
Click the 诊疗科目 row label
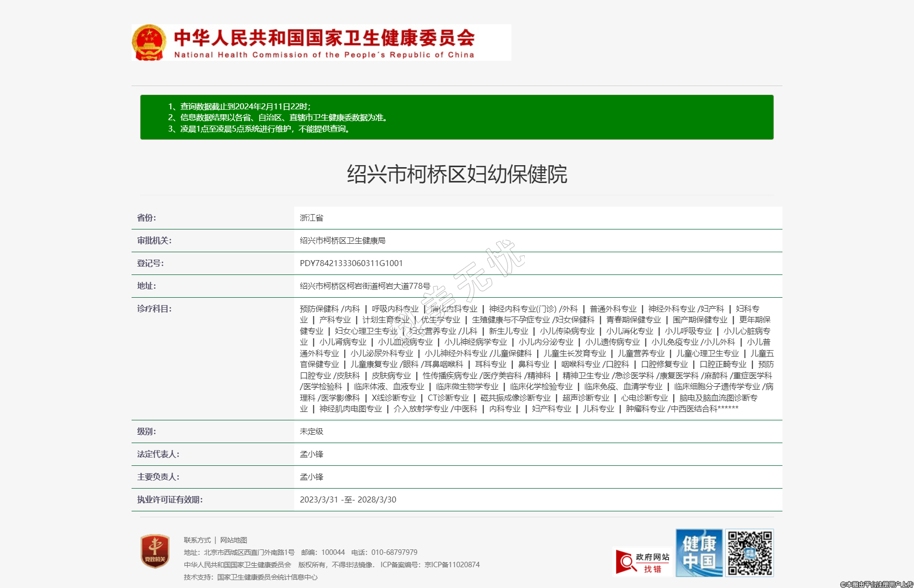pyautogui.click(x=154, y=309)
